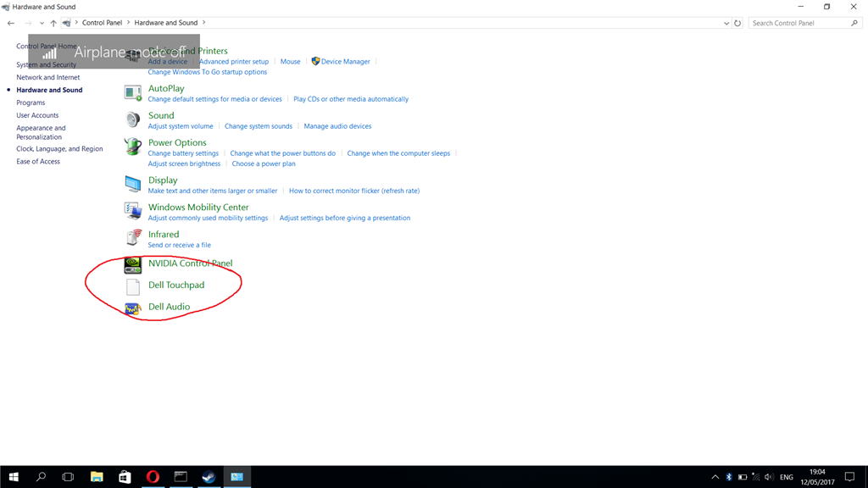Open taskbar search magnifier
Image resolution: width=868 pixels, height=488 pixels.
pos(41,477)
